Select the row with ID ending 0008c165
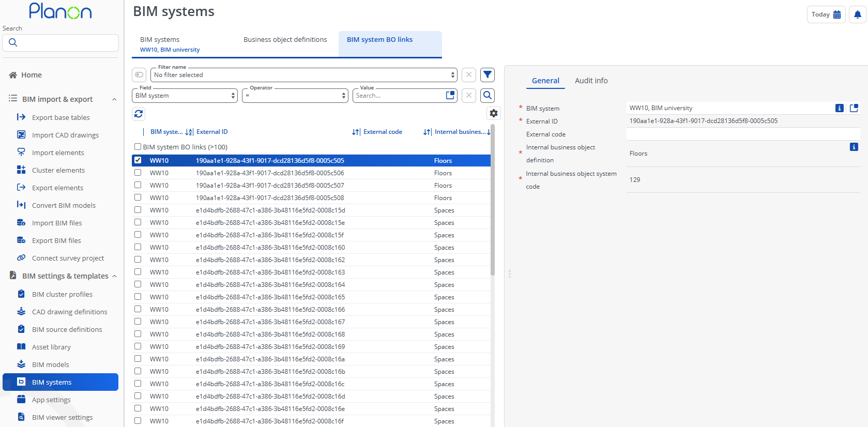The image size is (868, 427). [x=311, y=297]
